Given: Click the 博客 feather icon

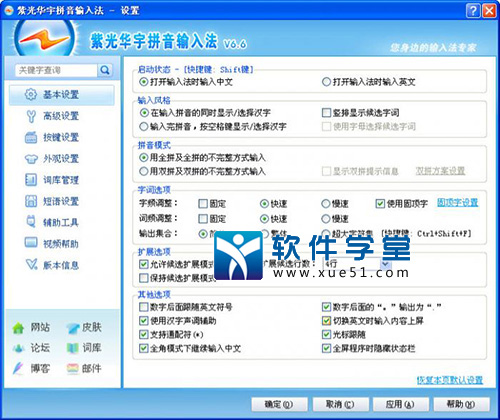Looking at the screenshot, I should (x=18, y=369).
